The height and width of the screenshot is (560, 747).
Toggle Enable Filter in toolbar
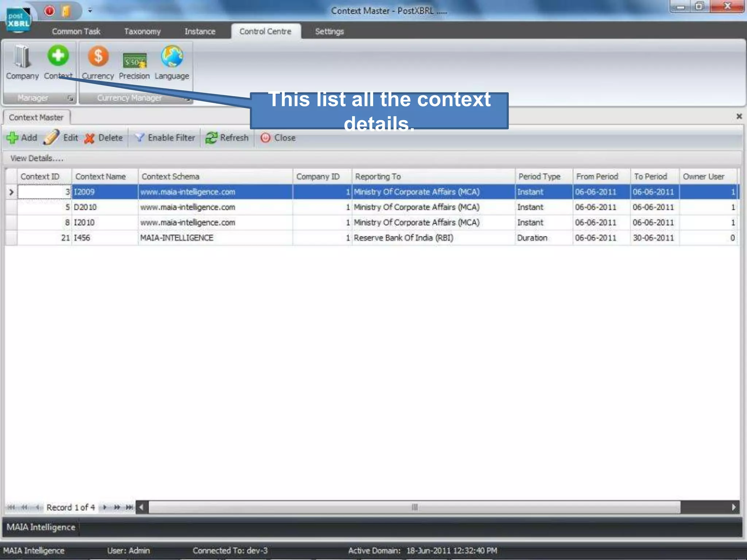(165, 138)
